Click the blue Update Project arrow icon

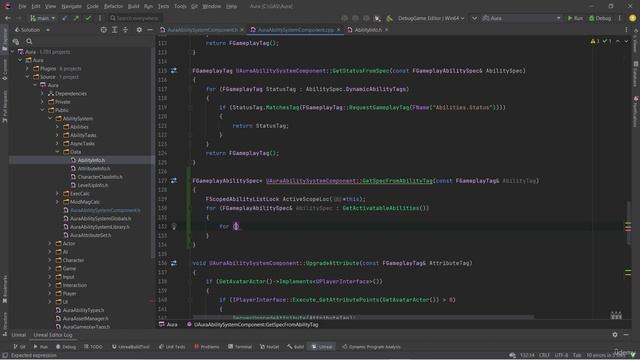[x=64, y=18]
